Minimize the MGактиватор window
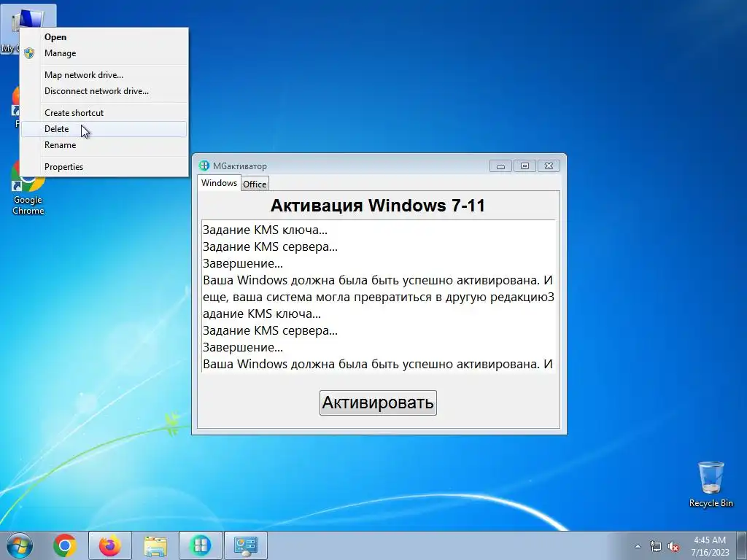The image size is (747, 560). (500, 166)
